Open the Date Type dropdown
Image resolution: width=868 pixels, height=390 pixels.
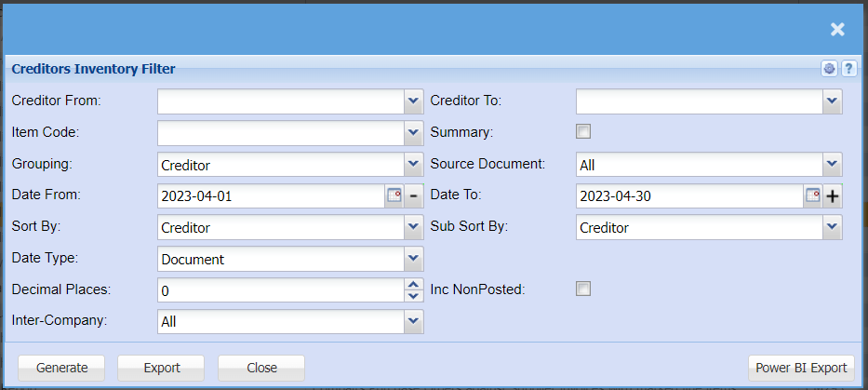coord(414,259)
